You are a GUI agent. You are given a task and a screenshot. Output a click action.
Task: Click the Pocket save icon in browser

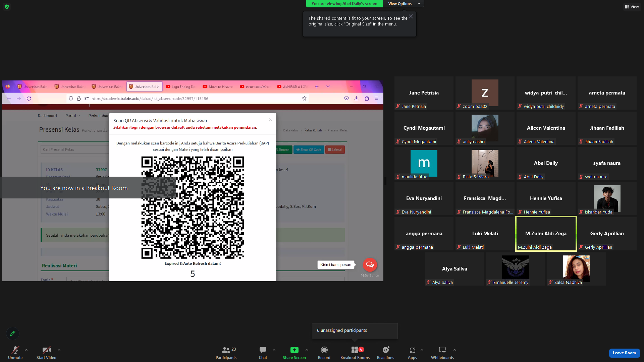pos(346,99)
